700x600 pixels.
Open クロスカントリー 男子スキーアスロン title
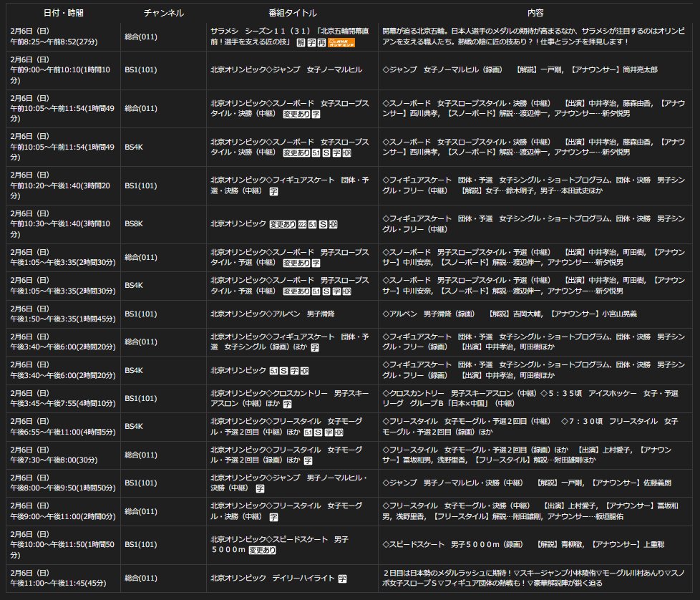tap(290, 398)
